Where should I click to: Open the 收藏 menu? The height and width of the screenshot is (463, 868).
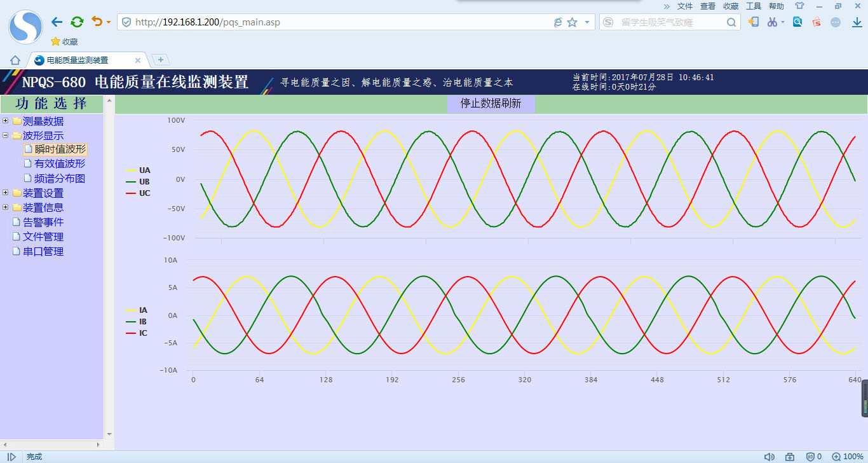[731, 6]
